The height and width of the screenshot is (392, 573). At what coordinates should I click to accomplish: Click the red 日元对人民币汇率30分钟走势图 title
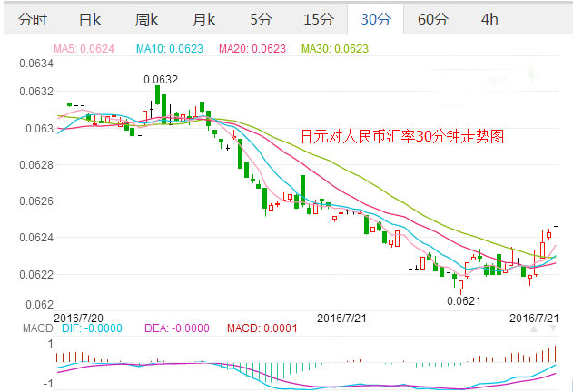point(402,136)
